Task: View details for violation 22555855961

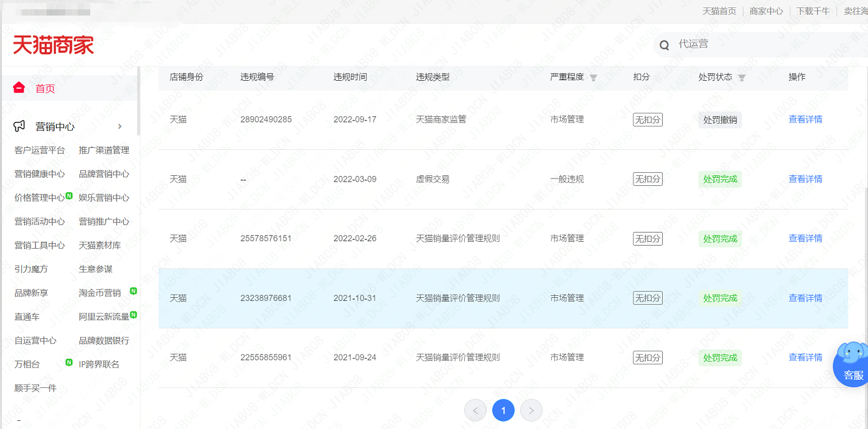Action: [805, 357]
